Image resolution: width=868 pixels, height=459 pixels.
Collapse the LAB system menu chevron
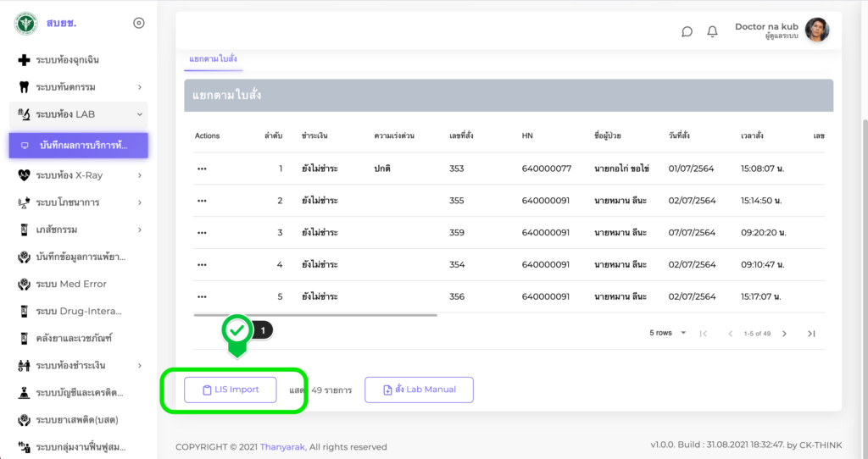pyautogui.click(x=139, y=114)
